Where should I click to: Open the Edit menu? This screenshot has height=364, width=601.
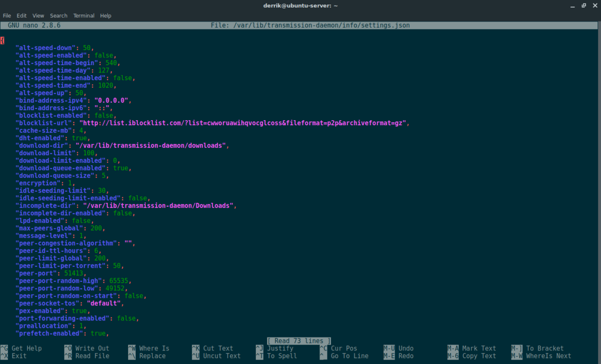22,16
